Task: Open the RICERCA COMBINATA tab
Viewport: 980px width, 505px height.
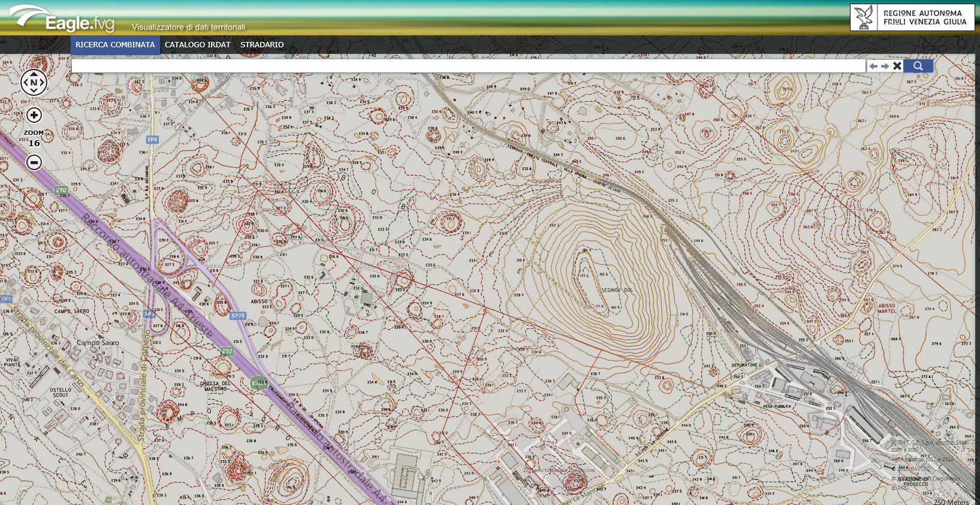Action: pyautogui.click(x=115, y=45)
